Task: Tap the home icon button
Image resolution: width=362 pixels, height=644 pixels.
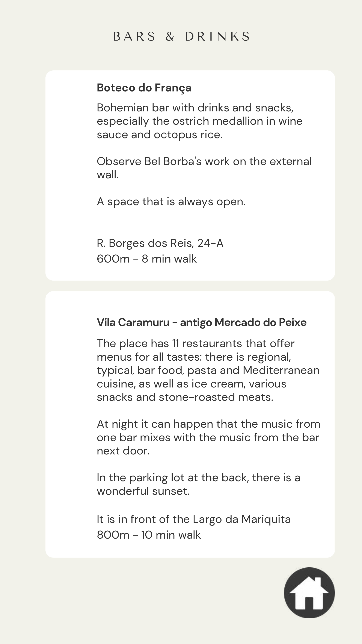Action: (309, 592)
